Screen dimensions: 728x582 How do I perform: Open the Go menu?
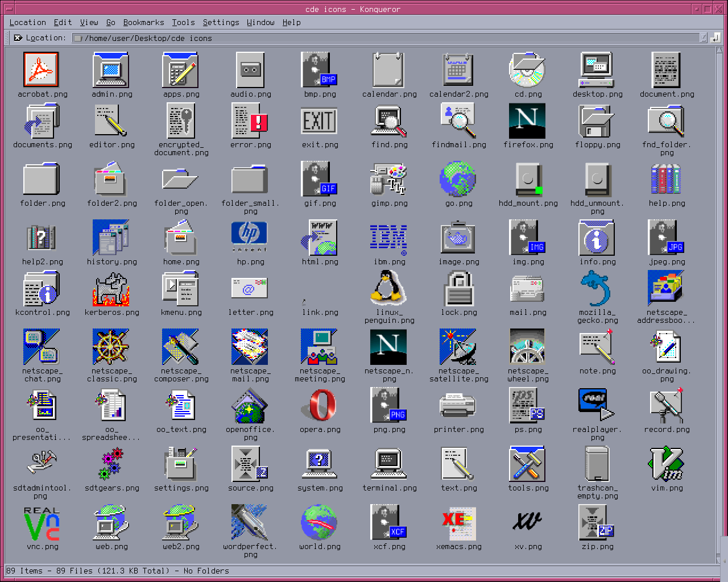tap(110, 23)
